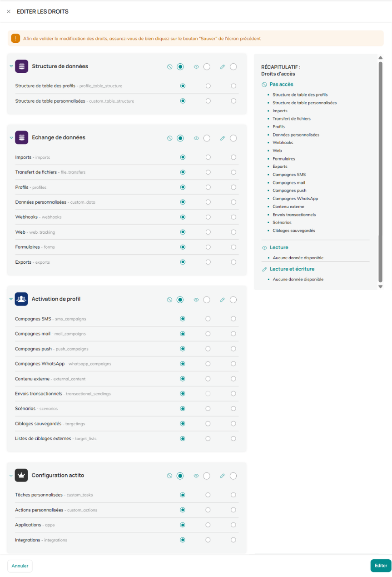Image resolution: width=392 pixels, height=577 pixels.
Task: Click the Activation de profil people icon
Action: [21, 299]
